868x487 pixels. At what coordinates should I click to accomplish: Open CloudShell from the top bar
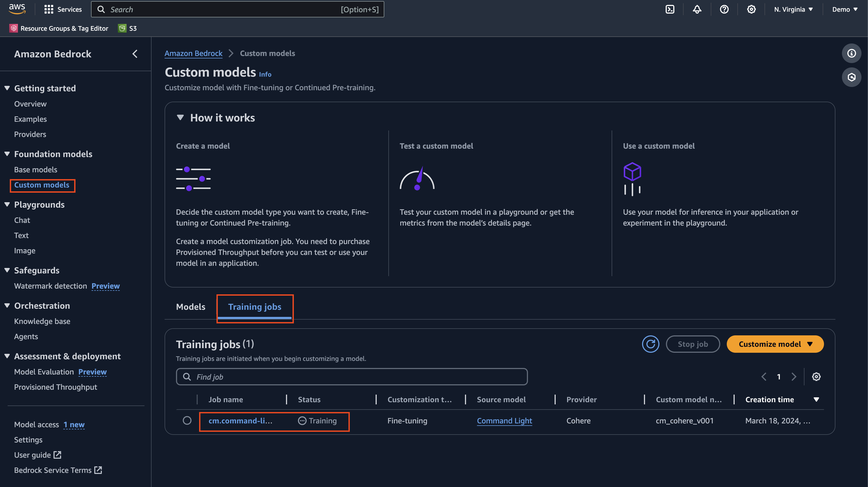[670, 9]
